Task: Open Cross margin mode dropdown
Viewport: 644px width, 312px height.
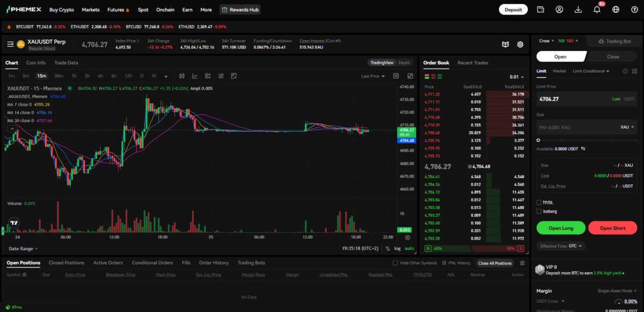Action: tap(546, 41)
